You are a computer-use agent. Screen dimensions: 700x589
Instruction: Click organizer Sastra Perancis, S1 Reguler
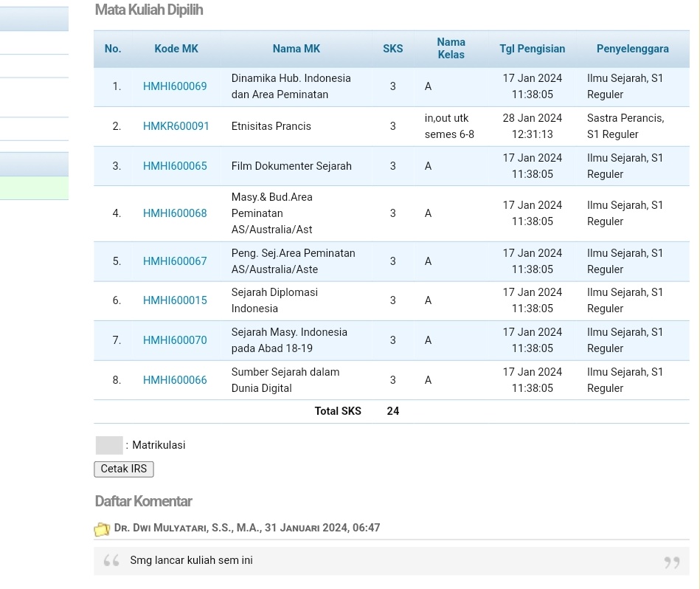point(626,126)
